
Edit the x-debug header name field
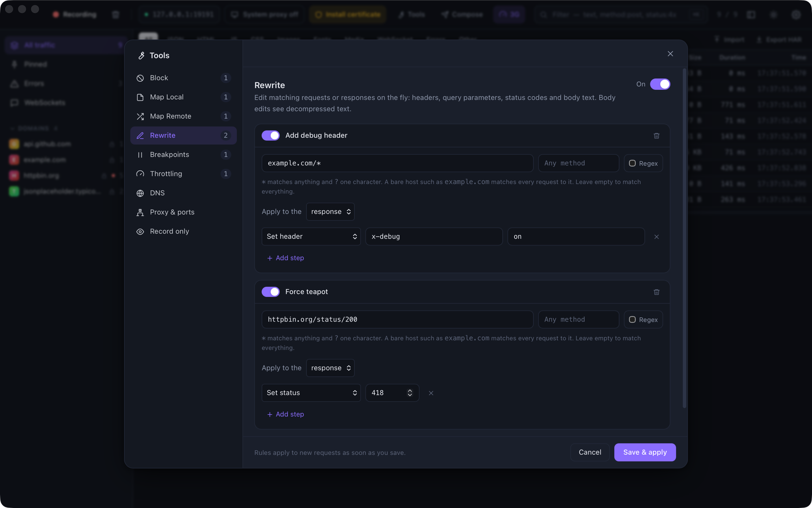coord(434,237)
